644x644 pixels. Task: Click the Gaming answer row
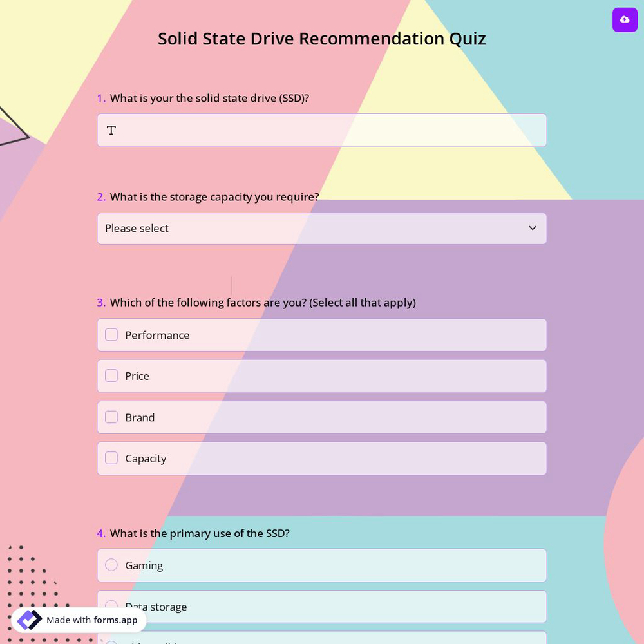pyautogui.click(x=322, y=565)
